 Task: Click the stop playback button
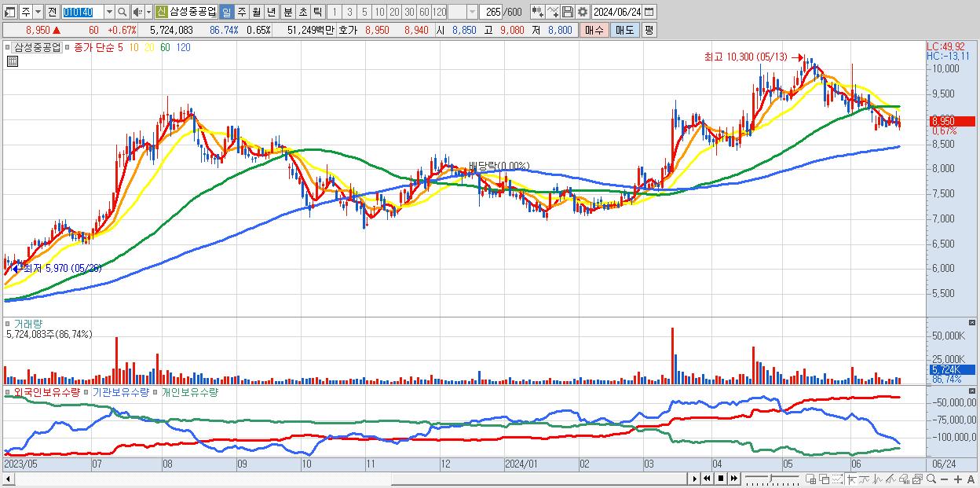(720, 479)
